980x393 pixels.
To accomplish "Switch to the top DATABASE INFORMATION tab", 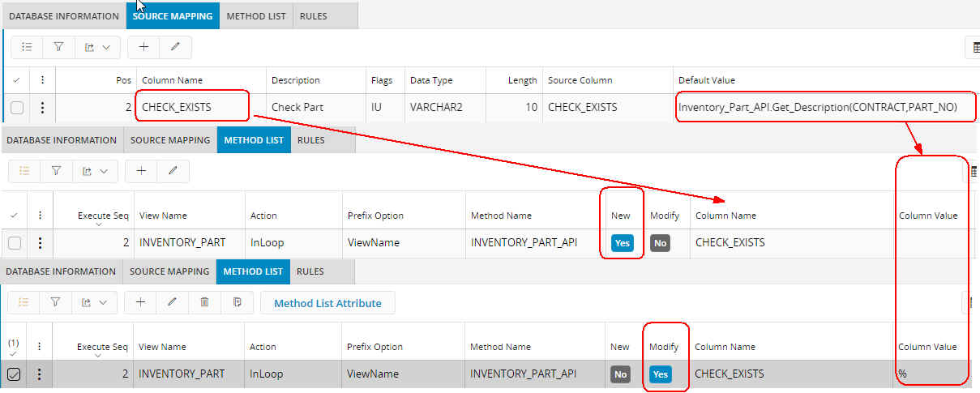I will point(63,15).
